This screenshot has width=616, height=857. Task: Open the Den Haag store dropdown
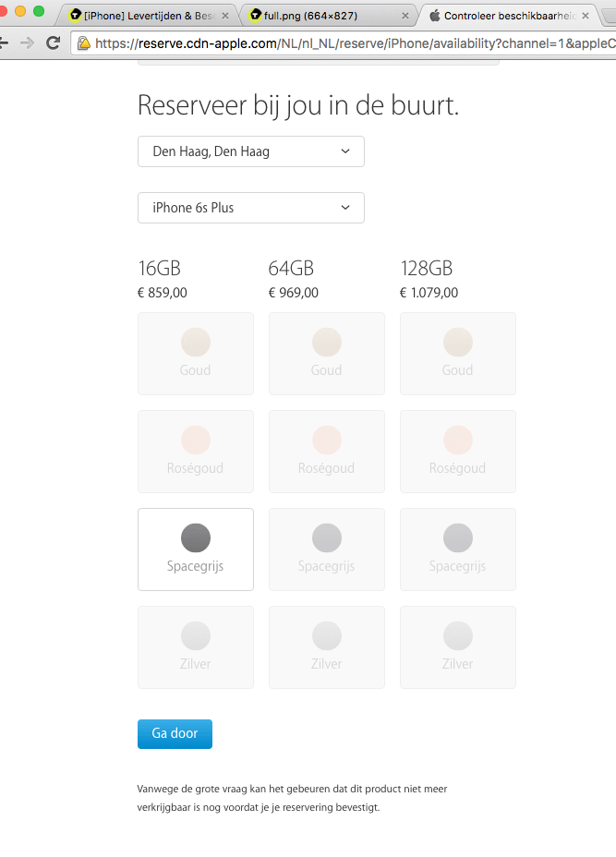(x=251, y=151)
